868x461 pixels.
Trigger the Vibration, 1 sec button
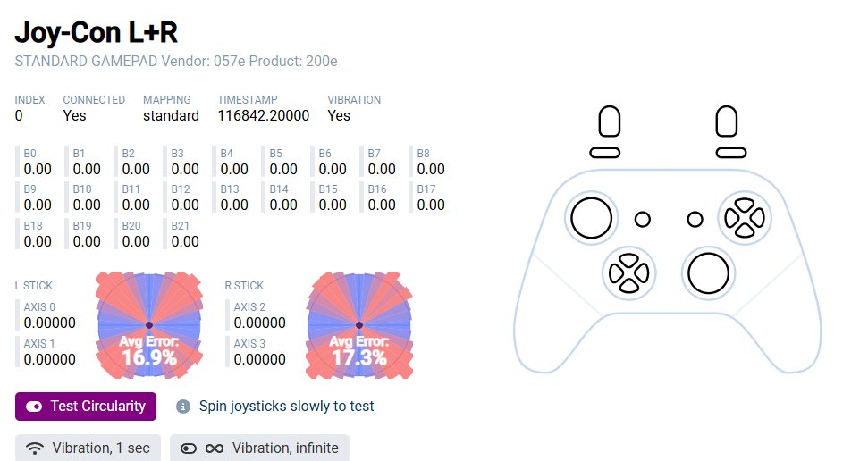[88, 448]
